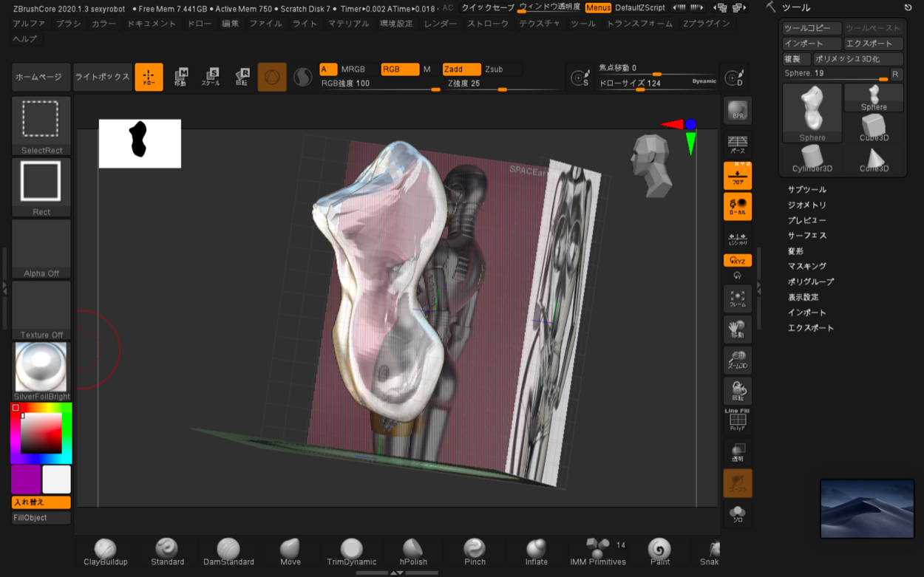924x577 pixels.
Task: Activate the Zoom3D navigation icon
Action: (x=737, y=360)
